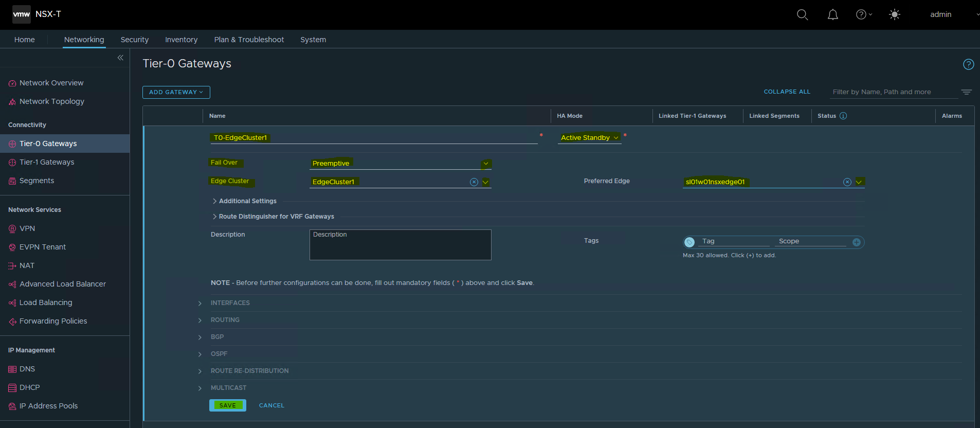Screen dimensions: 980x428
Task: Click the gateway name field T0-EdgeCluster1
Action: click(x=373, y=138)
